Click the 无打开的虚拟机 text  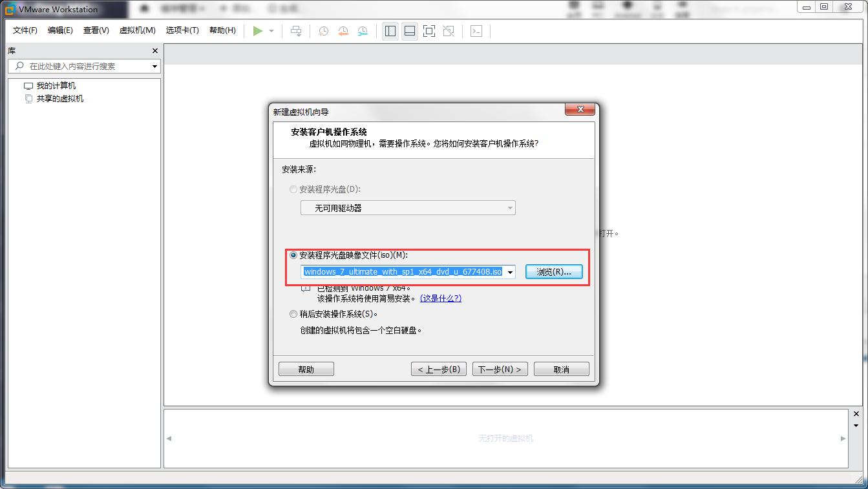pos(505,439)
